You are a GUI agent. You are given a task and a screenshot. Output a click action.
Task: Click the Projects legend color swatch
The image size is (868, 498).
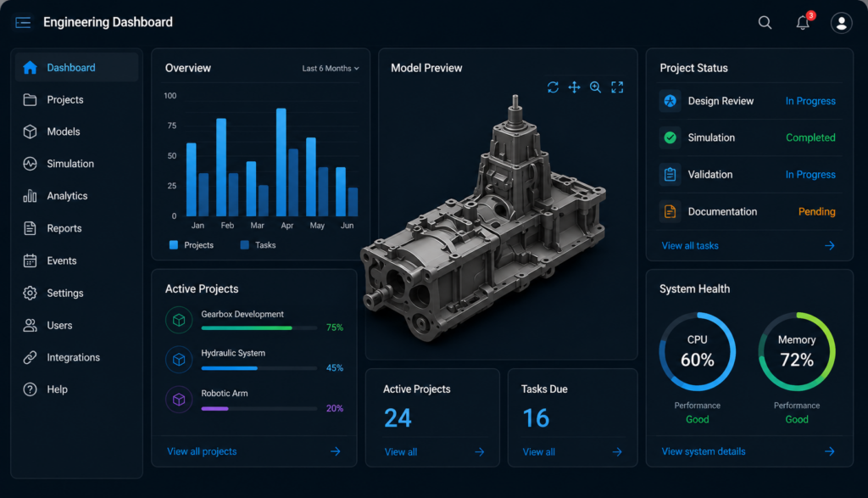(174, 245)
